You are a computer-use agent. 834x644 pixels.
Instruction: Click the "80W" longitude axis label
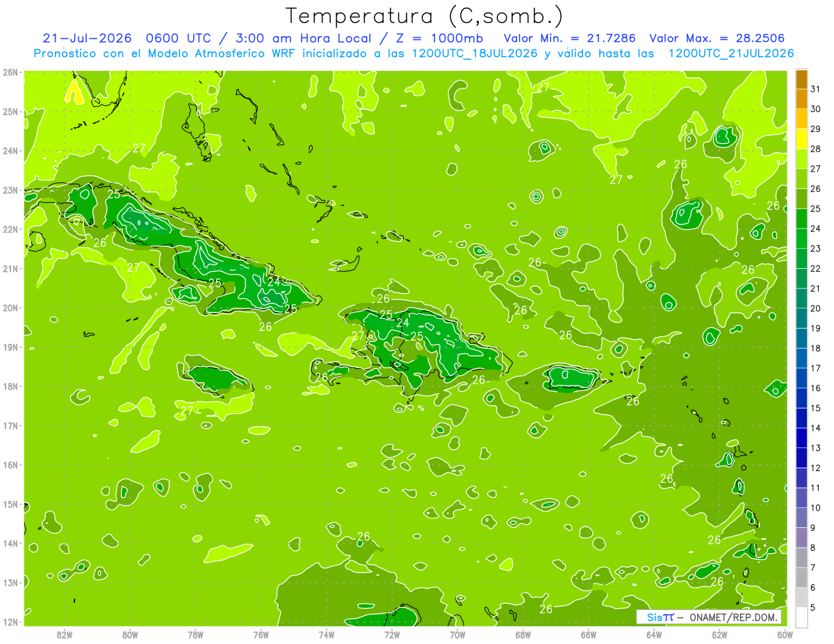click(x=130, y=634)
